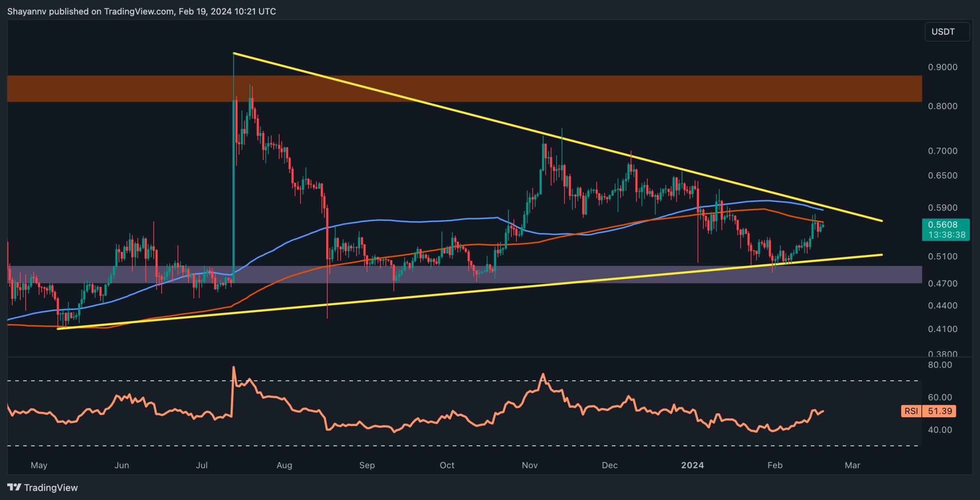Image resolution: width=980 pixels, height=500 pixels.
Task: Open the USDT currency selector
Action: coord(947,32)
